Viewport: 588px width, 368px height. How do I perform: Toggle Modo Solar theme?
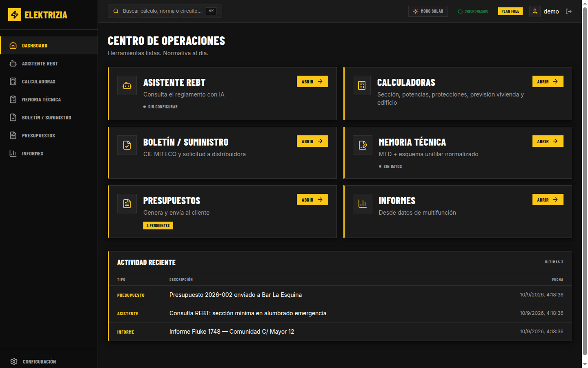[428, 11]
